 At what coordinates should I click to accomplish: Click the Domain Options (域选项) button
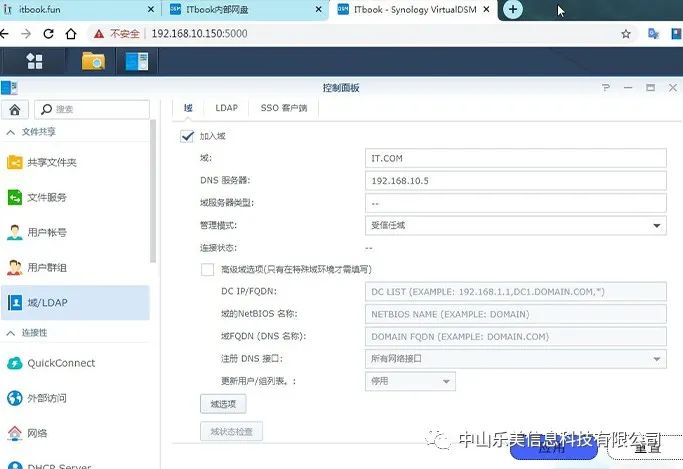tap(223, 404)
